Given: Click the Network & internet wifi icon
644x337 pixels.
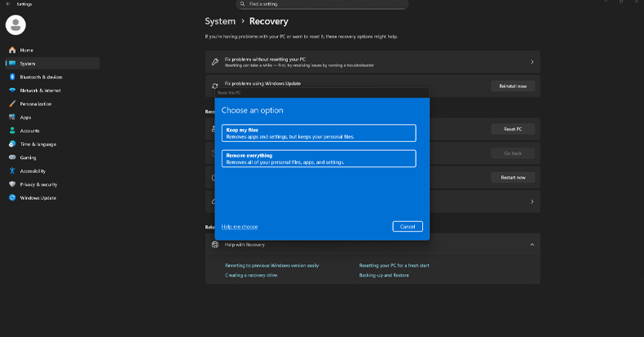Looking at the screenshot, I should tap(12, 91).
